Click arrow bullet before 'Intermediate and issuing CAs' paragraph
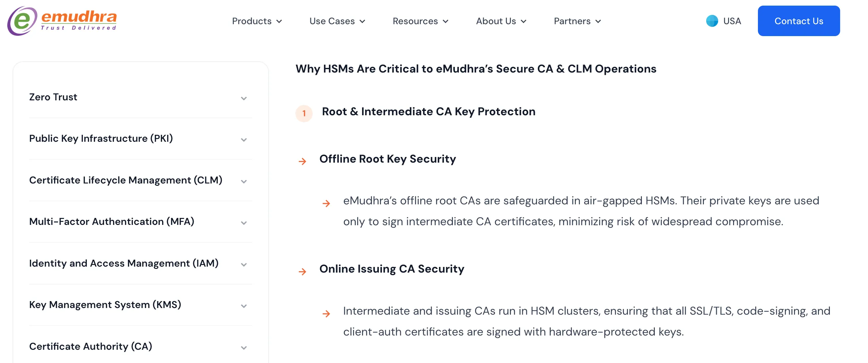This screenshot has width=868, height=363. 326,314
